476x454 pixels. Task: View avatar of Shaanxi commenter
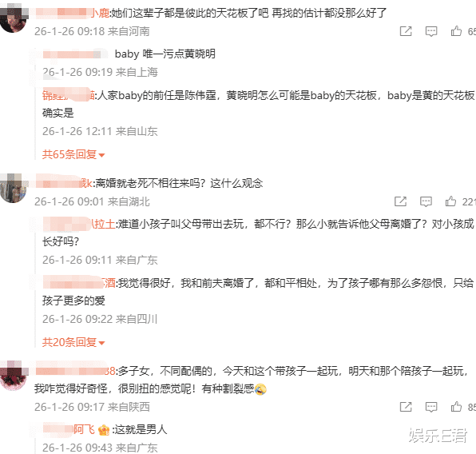(x=13, y=376)
